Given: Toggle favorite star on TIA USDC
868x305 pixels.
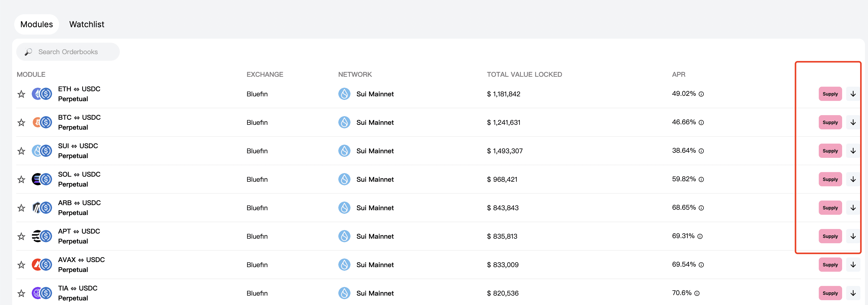Looking at the screenshot, I should tap(21, 294).
